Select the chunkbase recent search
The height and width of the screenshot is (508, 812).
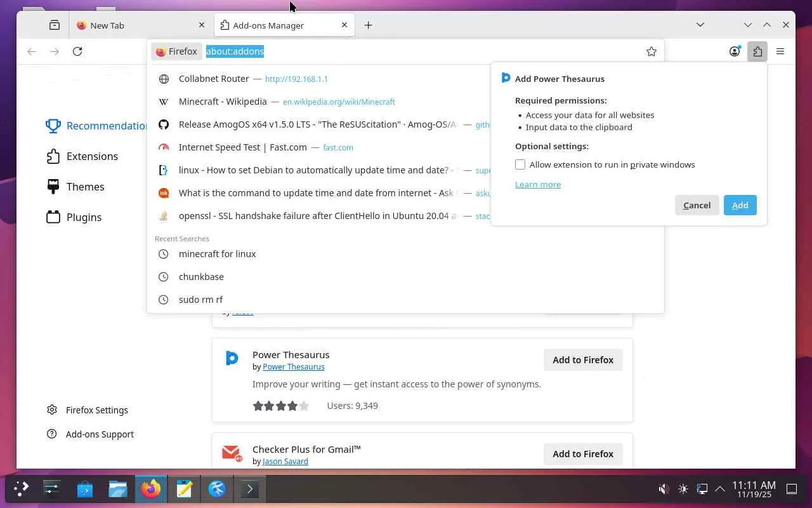(x=406, y=277)
